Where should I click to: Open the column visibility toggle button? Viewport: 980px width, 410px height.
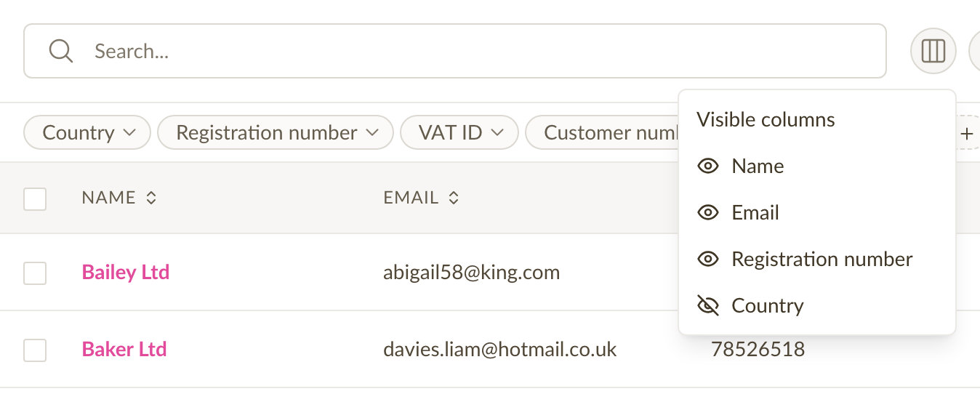click(933, 51)
